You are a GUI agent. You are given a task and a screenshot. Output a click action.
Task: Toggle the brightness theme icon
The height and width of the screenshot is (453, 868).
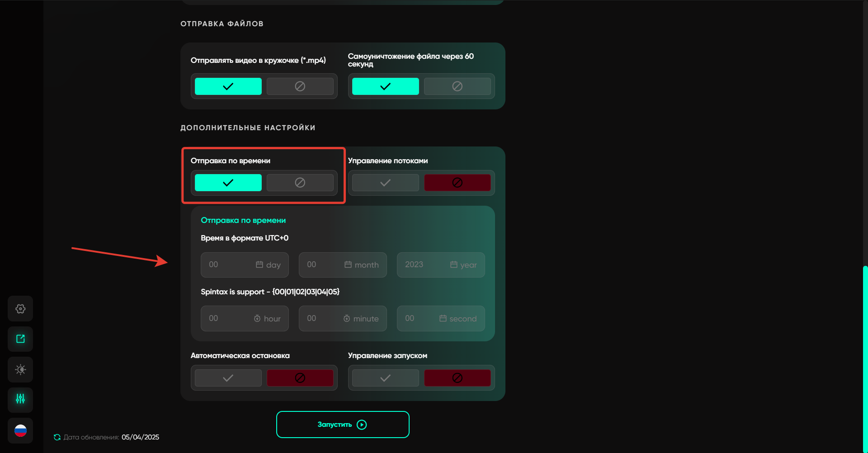pyautogui.click(x=20, y=369)
